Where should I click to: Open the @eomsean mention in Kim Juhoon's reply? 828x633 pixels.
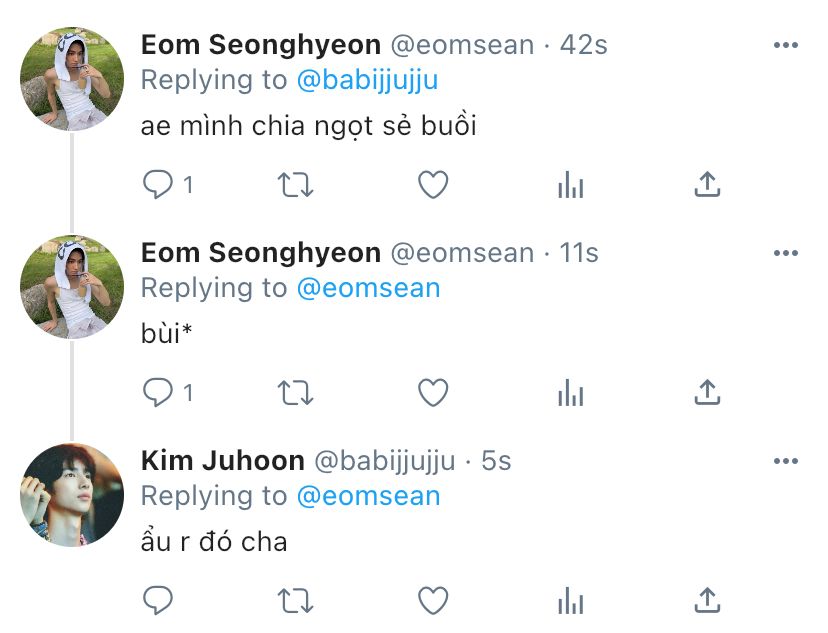[368, 496]
